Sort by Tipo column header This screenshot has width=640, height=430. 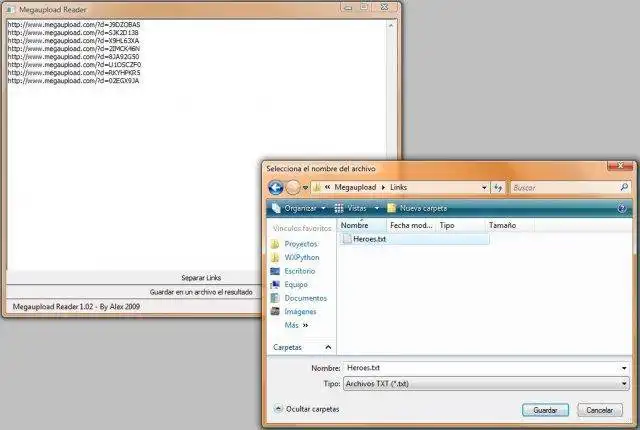point(460,225)
